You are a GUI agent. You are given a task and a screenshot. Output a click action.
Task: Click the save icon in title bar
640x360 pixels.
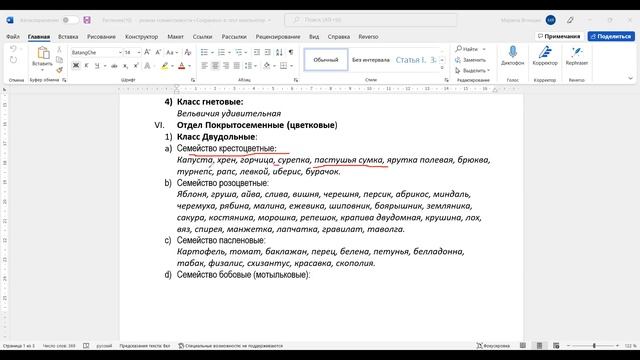click(x=87, y=20)
